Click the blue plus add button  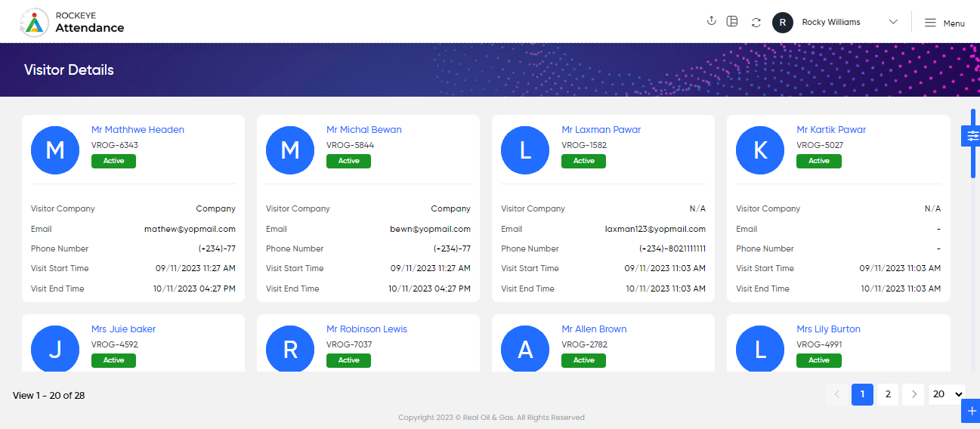(x=972, y=411)
